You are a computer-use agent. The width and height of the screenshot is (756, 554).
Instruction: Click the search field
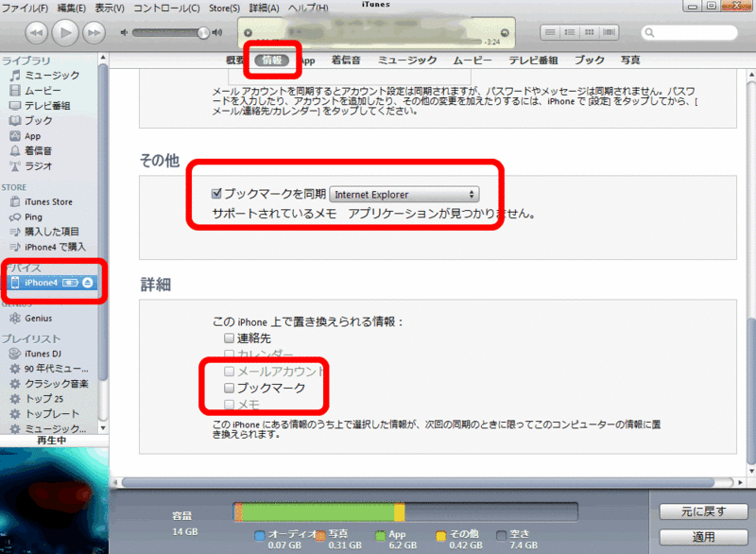point(690,33)
